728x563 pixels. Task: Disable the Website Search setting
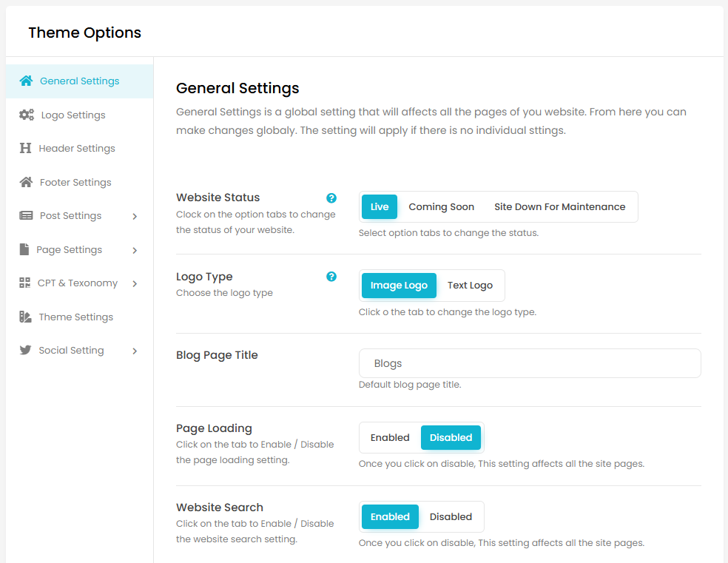[451, 516]
